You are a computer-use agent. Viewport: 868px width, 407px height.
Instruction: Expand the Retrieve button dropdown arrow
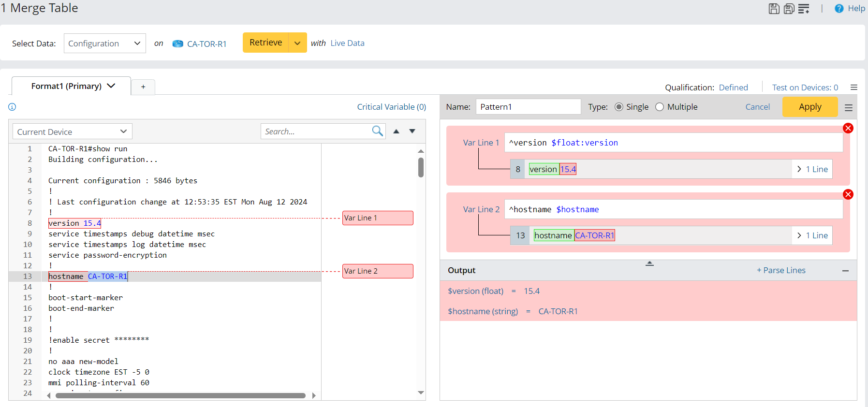[x=297, y=43]
